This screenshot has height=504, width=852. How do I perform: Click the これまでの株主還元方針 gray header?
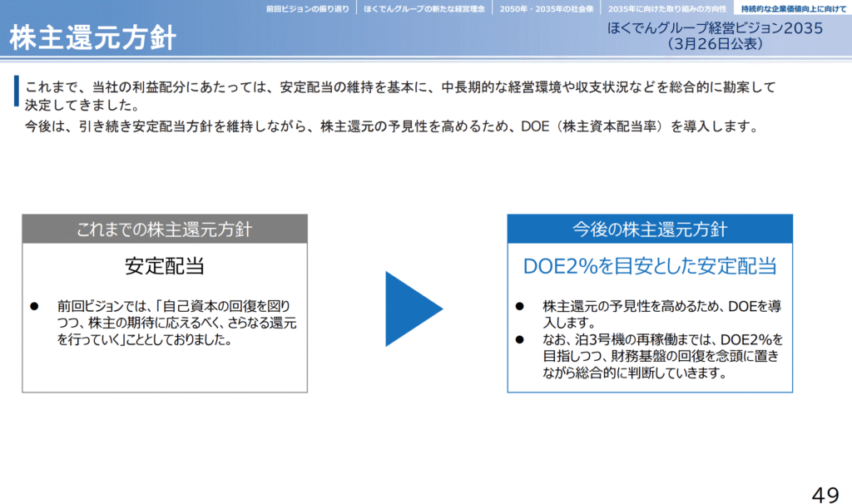tap(165, 229)
